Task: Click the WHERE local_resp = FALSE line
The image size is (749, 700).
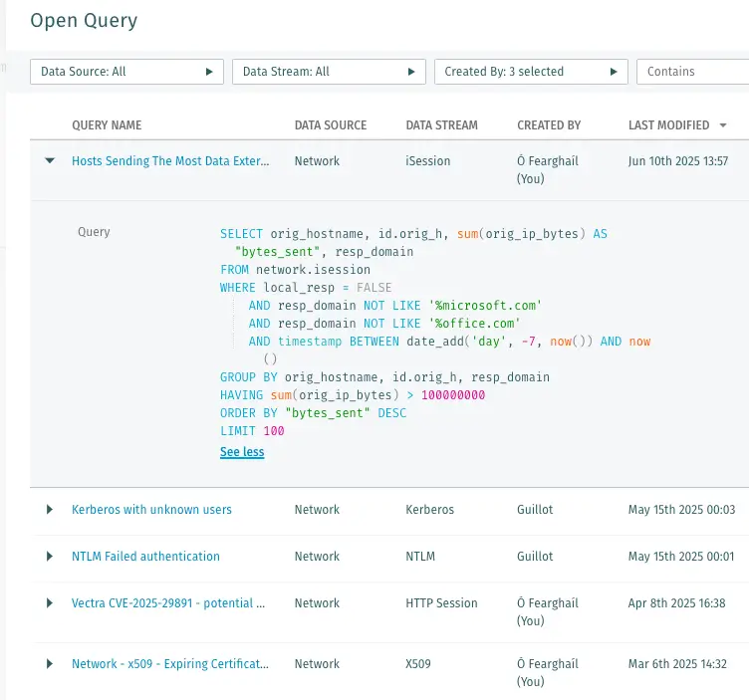Action: tap(306, 288)
